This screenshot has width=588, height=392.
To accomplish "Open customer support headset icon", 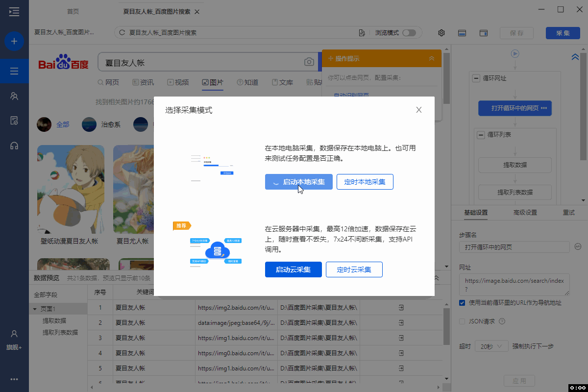I will 14,146.
